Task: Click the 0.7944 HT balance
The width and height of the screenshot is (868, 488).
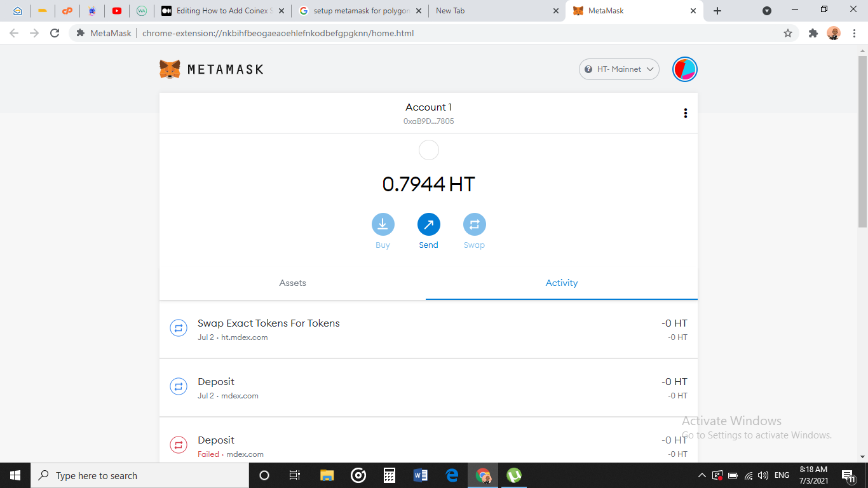Action: coord(429,184)
